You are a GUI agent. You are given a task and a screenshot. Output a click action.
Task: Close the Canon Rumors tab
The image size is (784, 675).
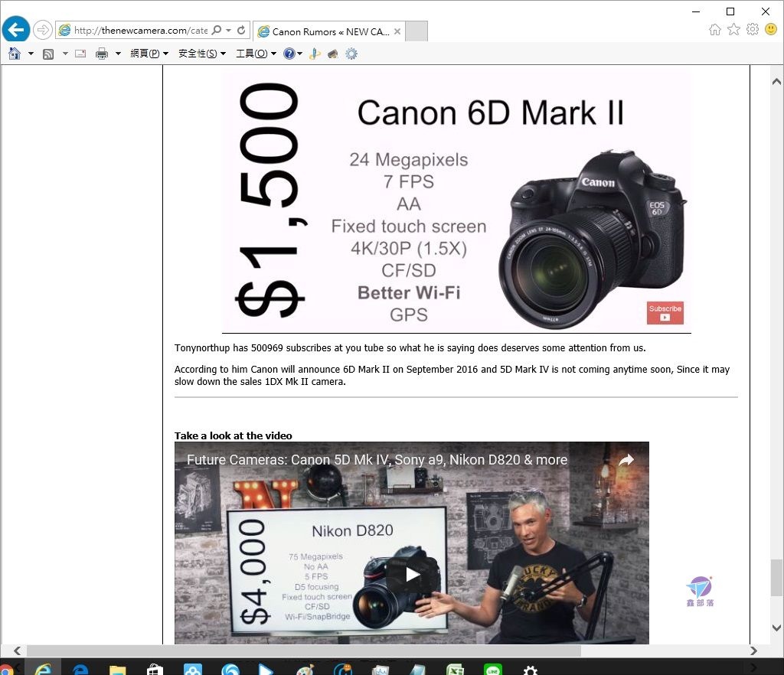coord(397,31)
